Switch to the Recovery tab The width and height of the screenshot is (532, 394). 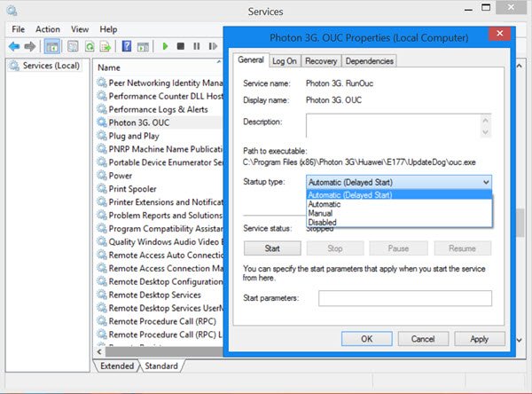[x=321, y=61]
